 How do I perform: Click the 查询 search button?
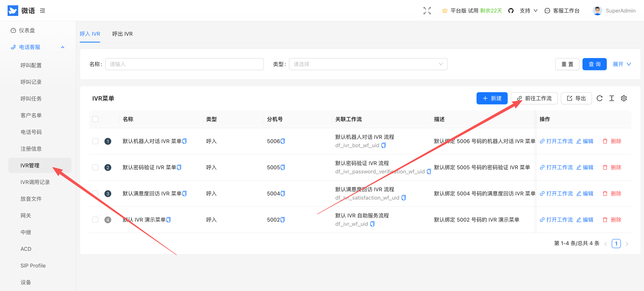point(594,64)
